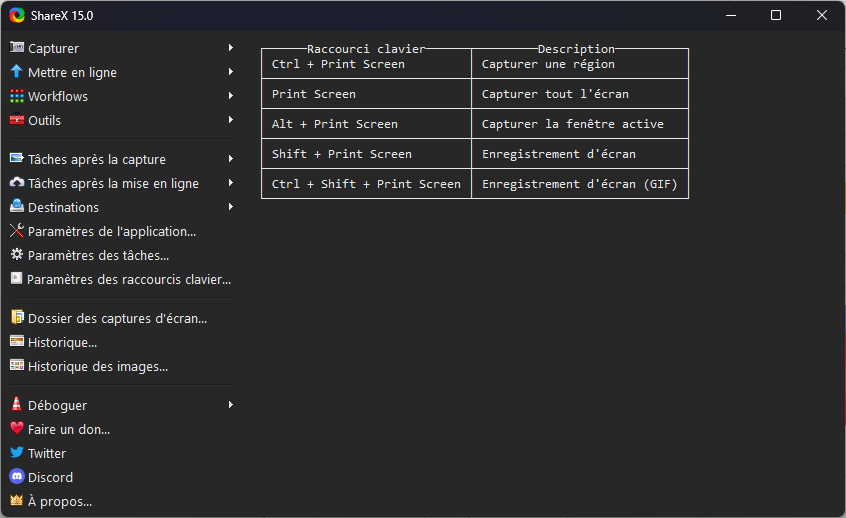Image resolution: width=846 pixels, height=518 pixels.
Task: Click the Historique des images icon
Action: (17, 365)
